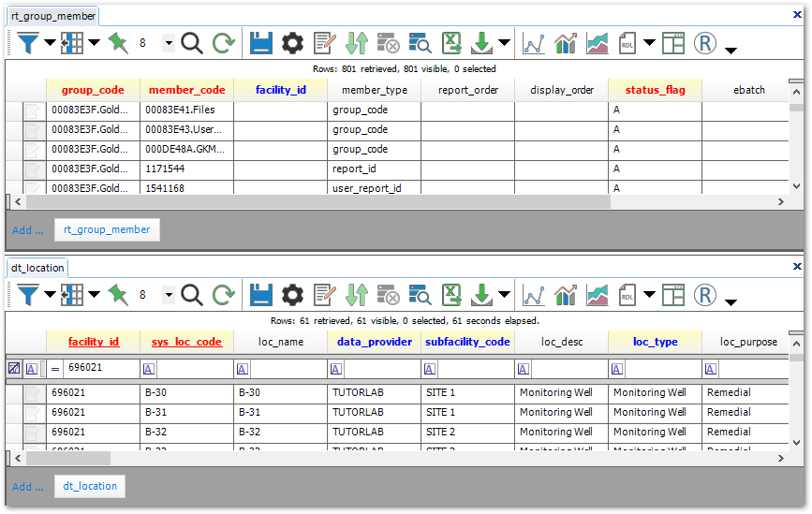The width and height of the screenshot is (812, 514).
Task: Open the row limit dropdown showing 8 in dt_location
Action: click(169, 296)
